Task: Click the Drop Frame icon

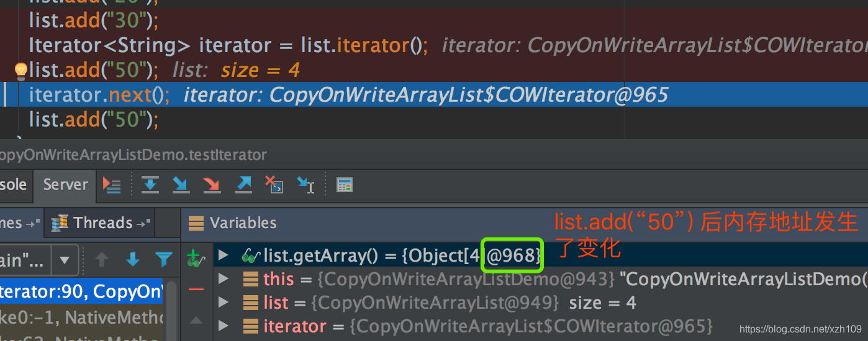Action: [x=274, y=184]
